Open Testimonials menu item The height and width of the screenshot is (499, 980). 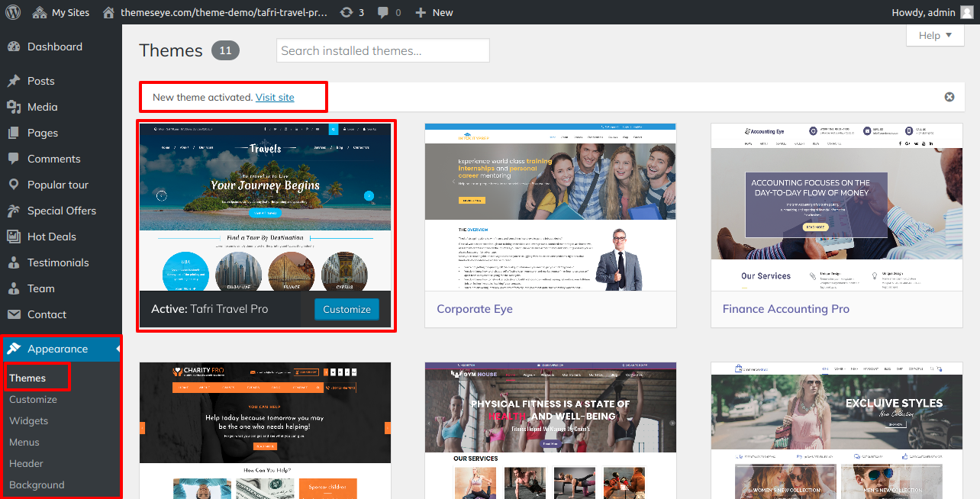[58, 262]
